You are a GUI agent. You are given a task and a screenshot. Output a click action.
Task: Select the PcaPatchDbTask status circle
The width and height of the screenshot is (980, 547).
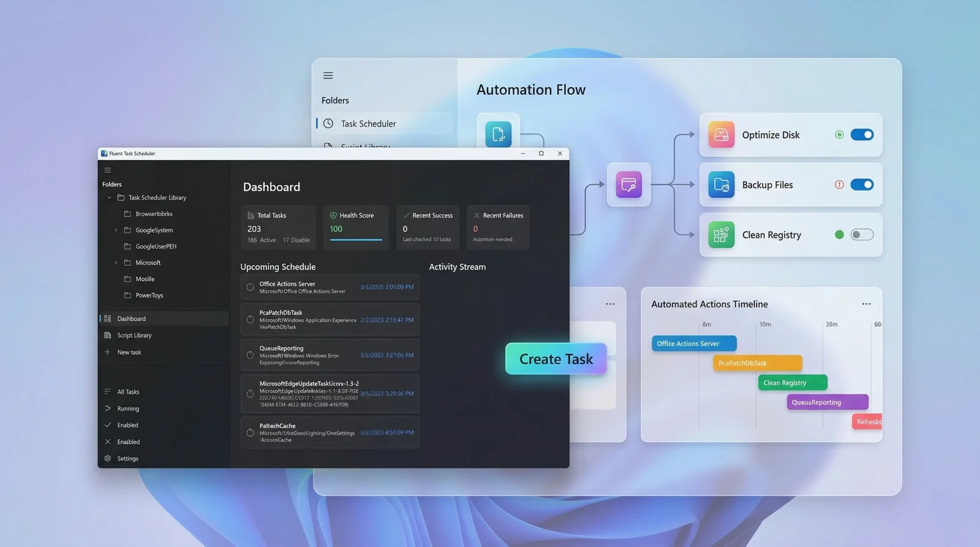[x=250, y=319]
